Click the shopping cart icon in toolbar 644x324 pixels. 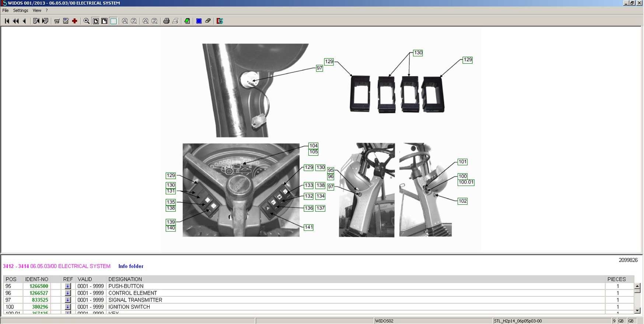[x=57, y=21]
